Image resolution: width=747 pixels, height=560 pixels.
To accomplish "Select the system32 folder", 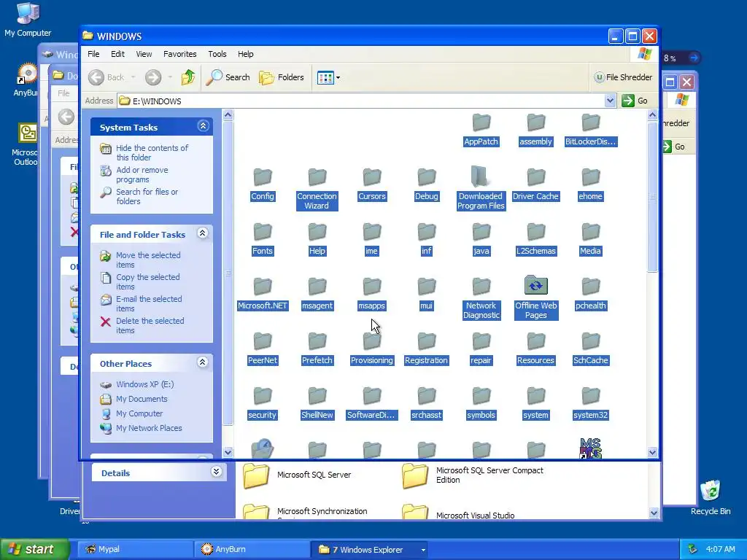I will 590,403.
